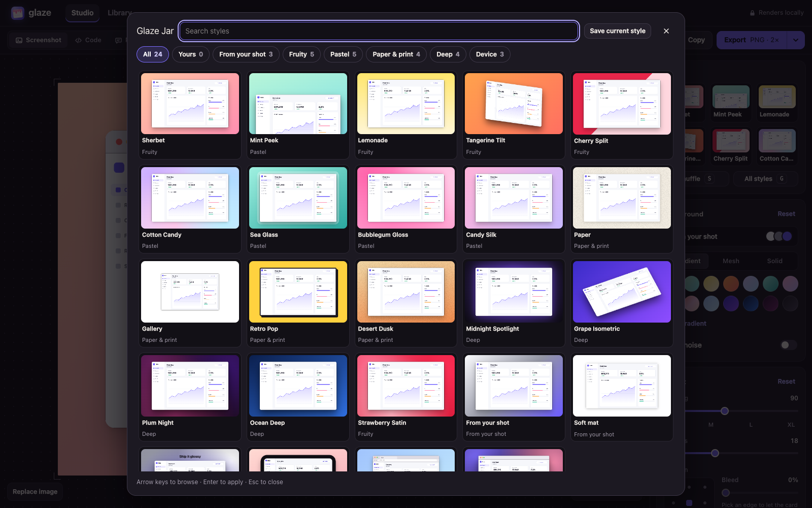Select the All 24 filter
The image size is (812, 508).
pos(153,54)
